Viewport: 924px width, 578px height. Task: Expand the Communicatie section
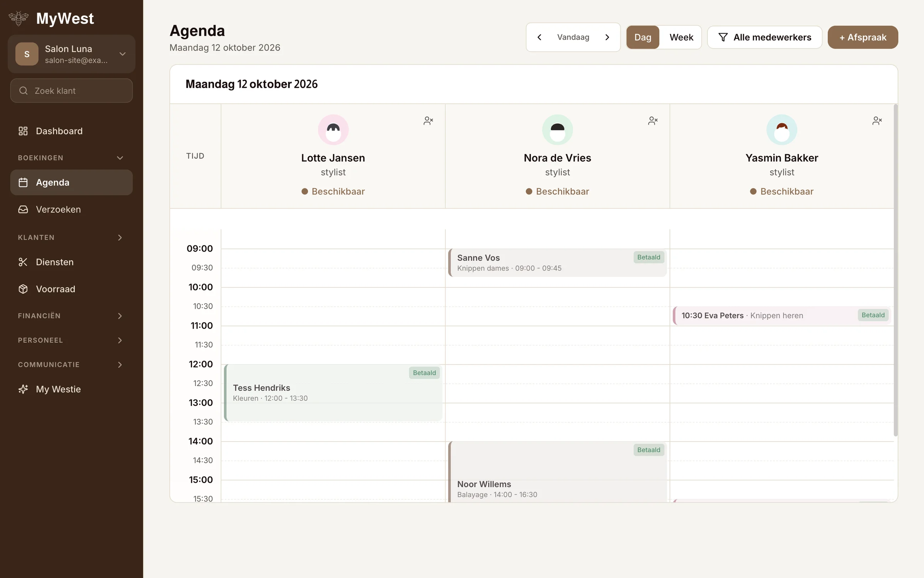tap(71, 365)
